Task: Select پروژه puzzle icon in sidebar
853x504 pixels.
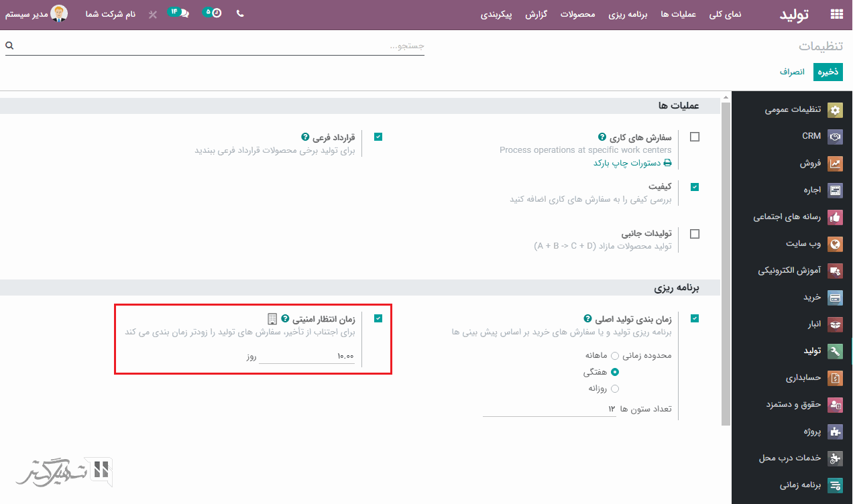Action: click(x=835, y=432)
